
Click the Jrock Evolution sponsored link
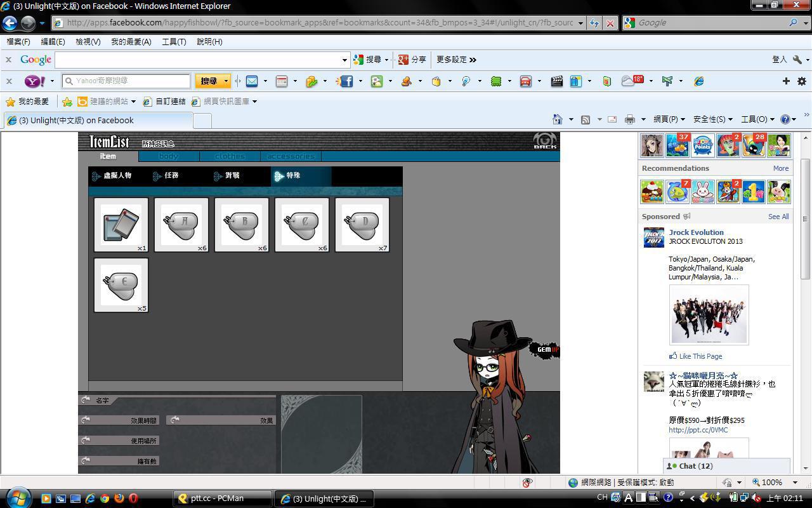click(x=696, y=232)
